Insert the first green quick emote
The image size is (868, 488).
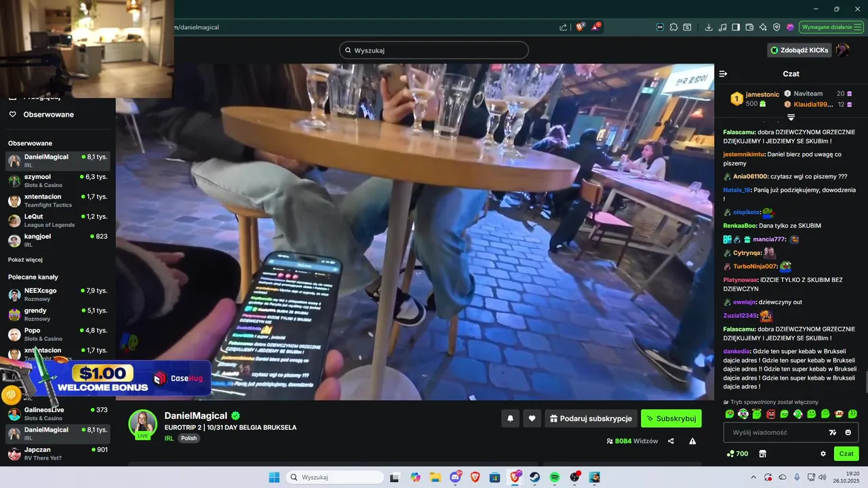pos(730,413)
